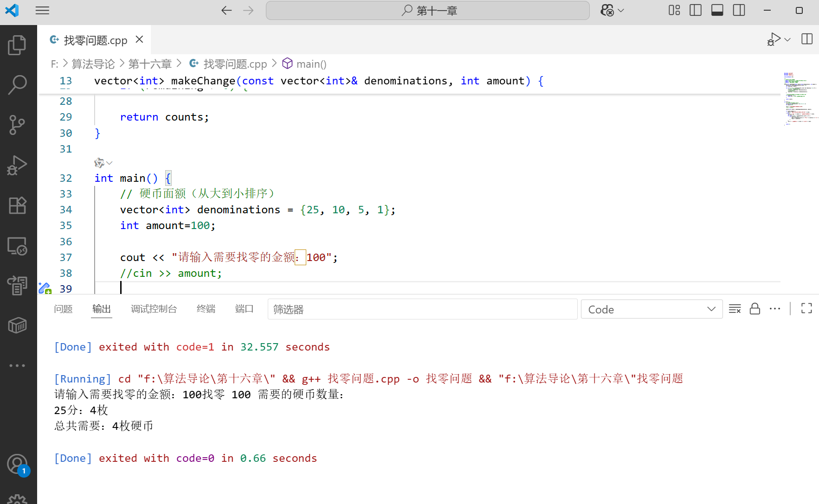This screenshot has height=504, width=819.
Task: Show additional views ellipsis in activity bar
Action: (18, 365)
